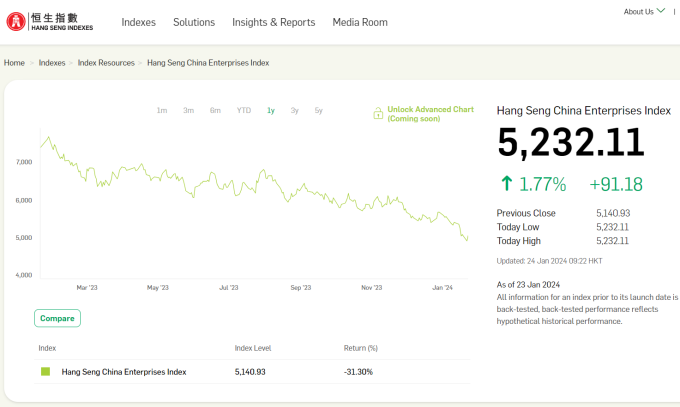Expand the About Us dropdown chevron
Image resolution: width=680 pixels, height=407 pixels.
(661, 11)
